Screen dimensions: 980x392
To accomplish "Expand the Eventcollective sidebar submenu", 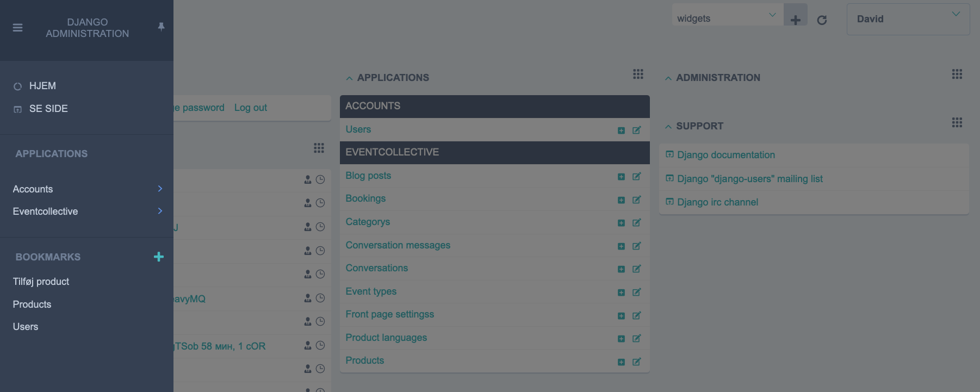I will [160, 211].
